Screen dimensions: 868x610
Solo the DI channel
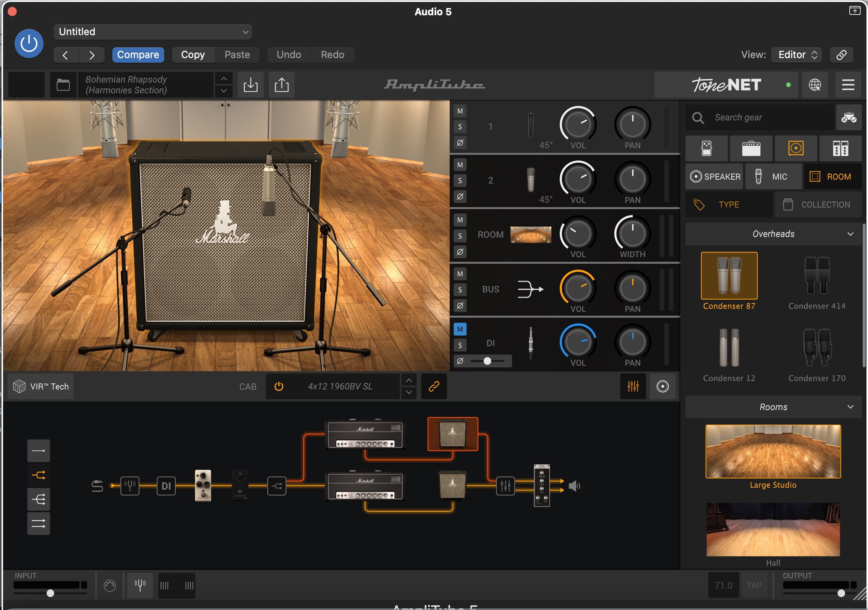(x=460, y=346)
